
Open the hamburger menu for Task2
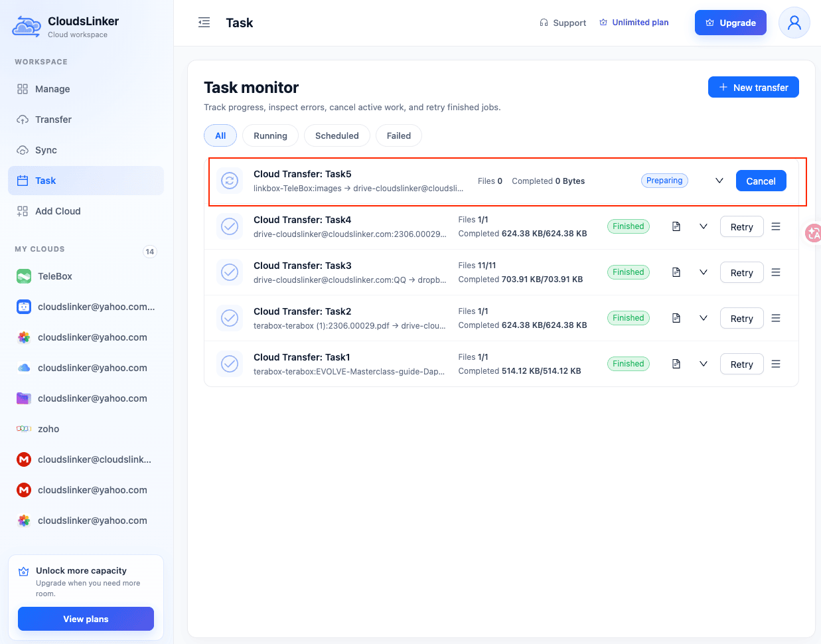776,318
